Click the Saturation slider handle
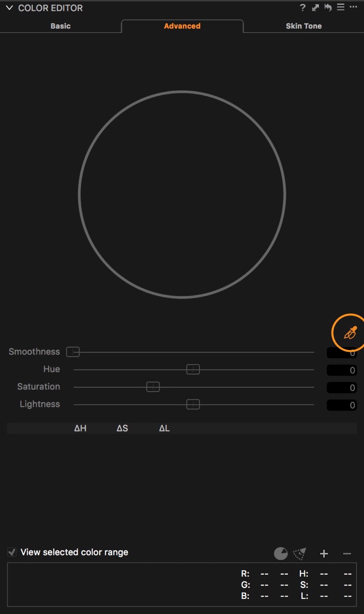Viewport: 364px width, 614px height. (153, 387)
